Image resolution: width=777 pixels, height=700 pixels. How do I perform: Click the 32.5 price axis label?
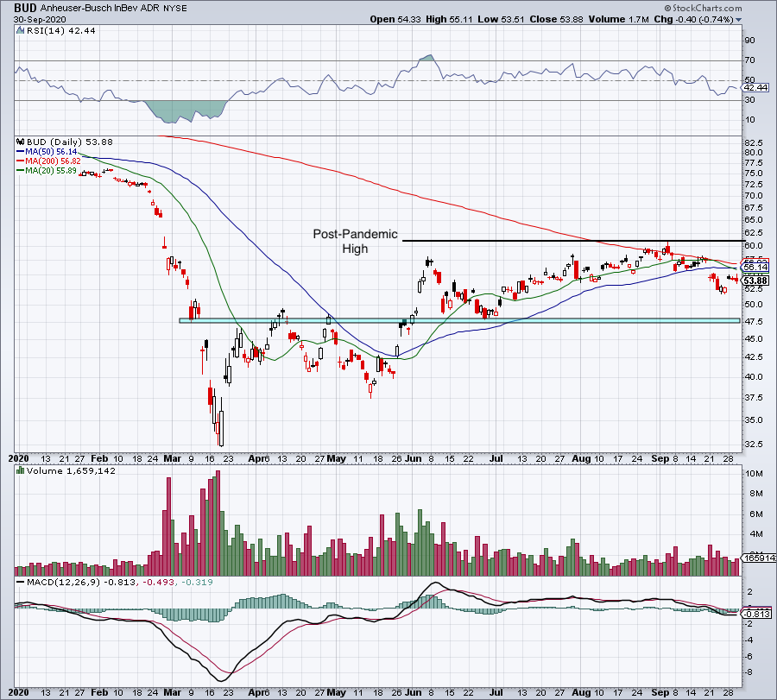click(x=753, y=445)
